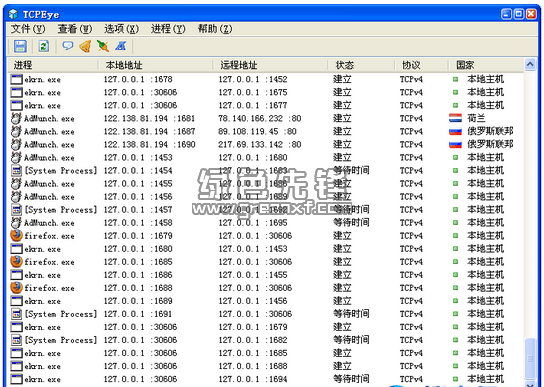The image size is (544, 387).
Task: Click AdMunch.exe icon at local port 1453
Action: [16, 158]
